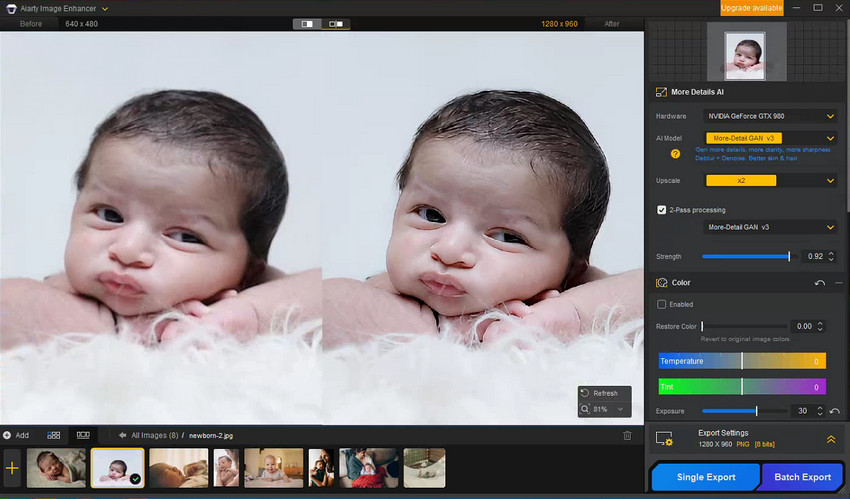This screenshot has width=850, height=499.
Task: Click the Before label tab
Action: coord(30,24)
